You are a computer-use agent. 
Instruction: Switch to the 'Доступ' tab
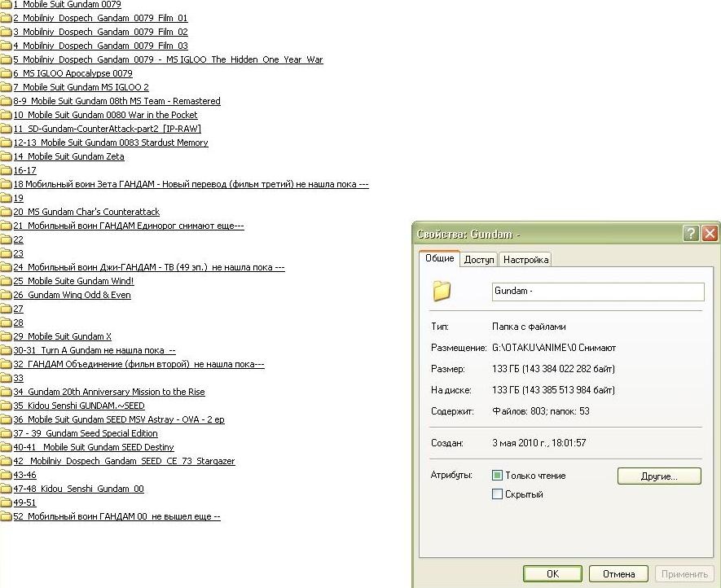479,260
